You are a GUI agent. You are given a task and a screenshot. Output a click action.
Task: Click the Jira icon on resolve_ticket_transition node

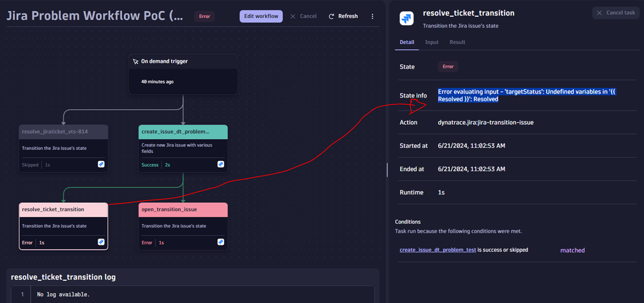pos(101,242)
